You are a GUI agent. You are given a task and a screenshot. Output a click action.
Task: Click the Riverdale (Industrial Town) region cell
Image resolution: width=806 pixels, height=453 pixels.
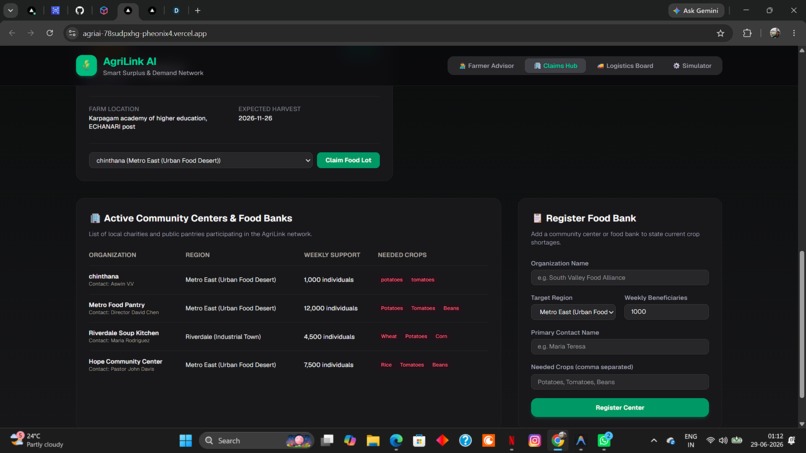pos(223,337)
